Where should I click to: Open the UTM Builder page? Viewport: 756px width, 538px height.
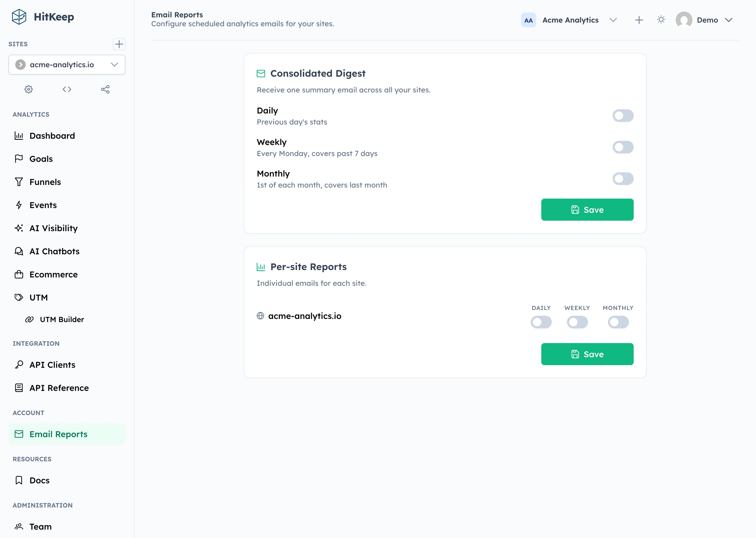(x=62, y=319)
